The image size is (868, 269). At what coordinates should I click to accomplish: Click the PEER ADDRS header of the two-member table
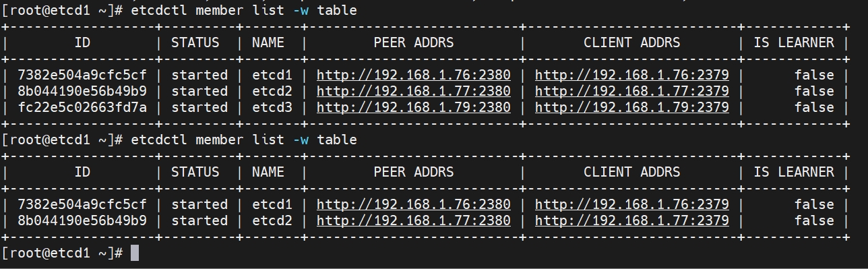click(x=414, y=172)
